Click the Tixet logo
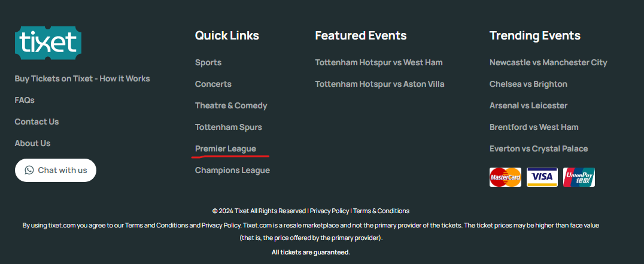 [48, 43]
